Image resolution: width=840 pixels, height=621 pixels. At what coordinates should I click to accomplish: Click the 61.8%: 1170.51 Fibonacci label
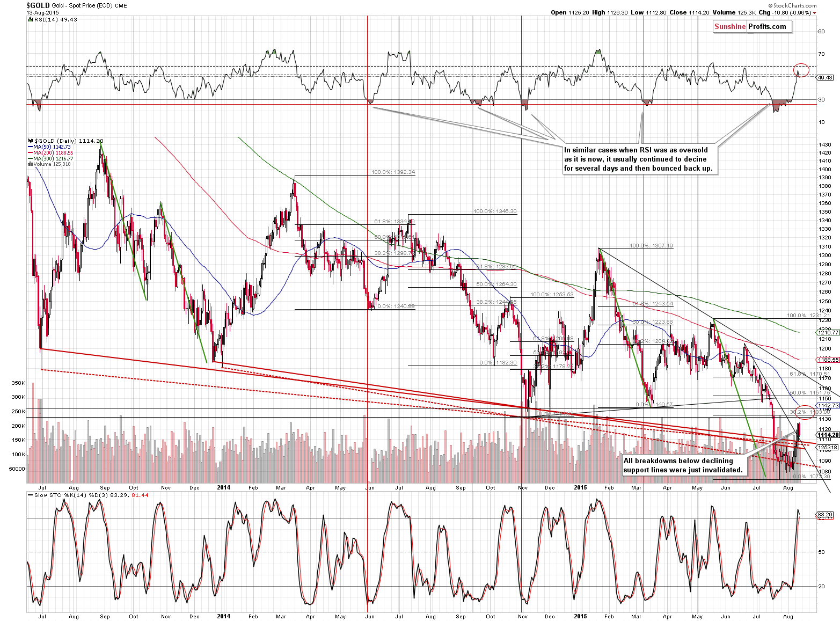[810, 374]
